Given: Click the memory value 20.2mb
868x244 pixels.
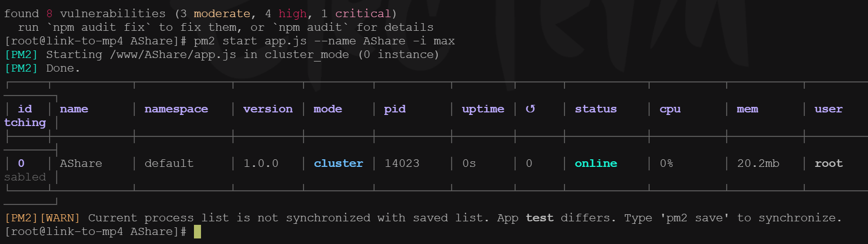Looking at the screenshot, I should tap(758, 163).
